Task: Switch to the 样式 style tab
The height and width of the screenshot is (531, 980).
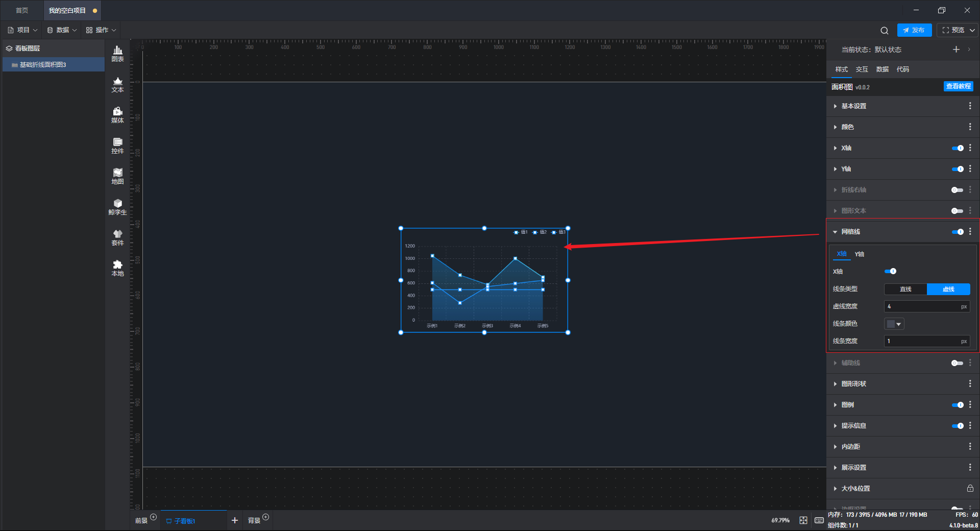Action: click(x=841, y=69)
